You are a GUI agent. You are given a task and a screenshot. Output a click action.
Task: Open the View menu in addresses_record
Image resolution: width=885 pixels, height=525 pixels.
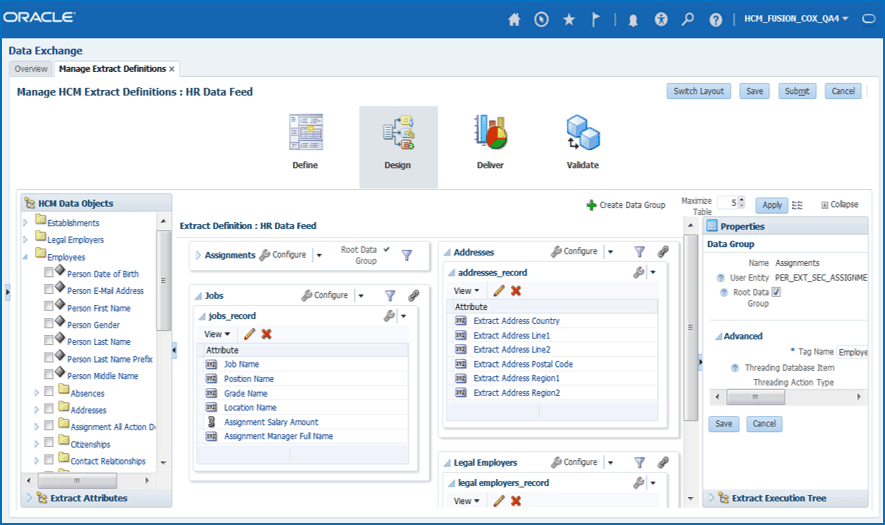[x=466, y=291]
